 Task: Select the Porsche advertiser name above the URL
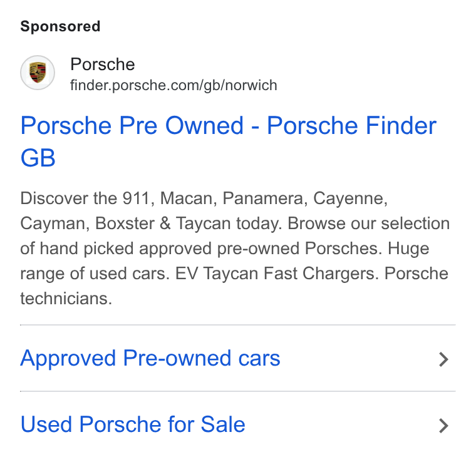[x=103, y=64]
